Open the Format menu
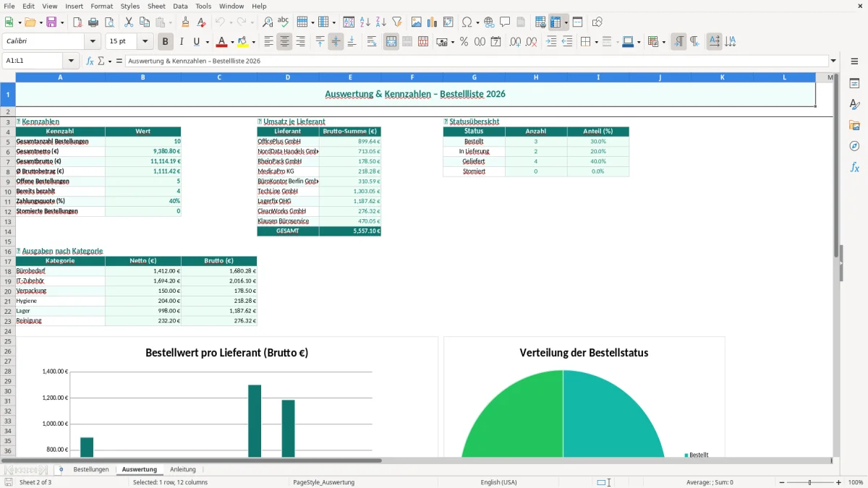The image size is (868, 488). 101,6
